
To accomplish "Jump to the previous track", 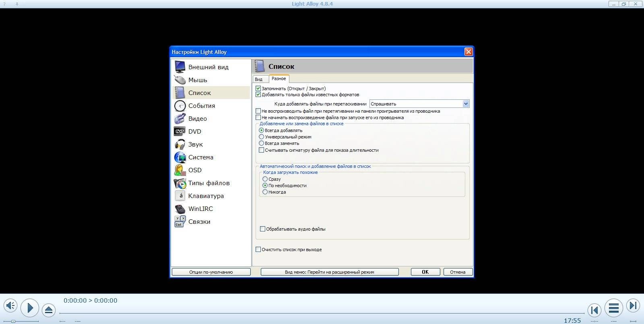I will point(594,310).
